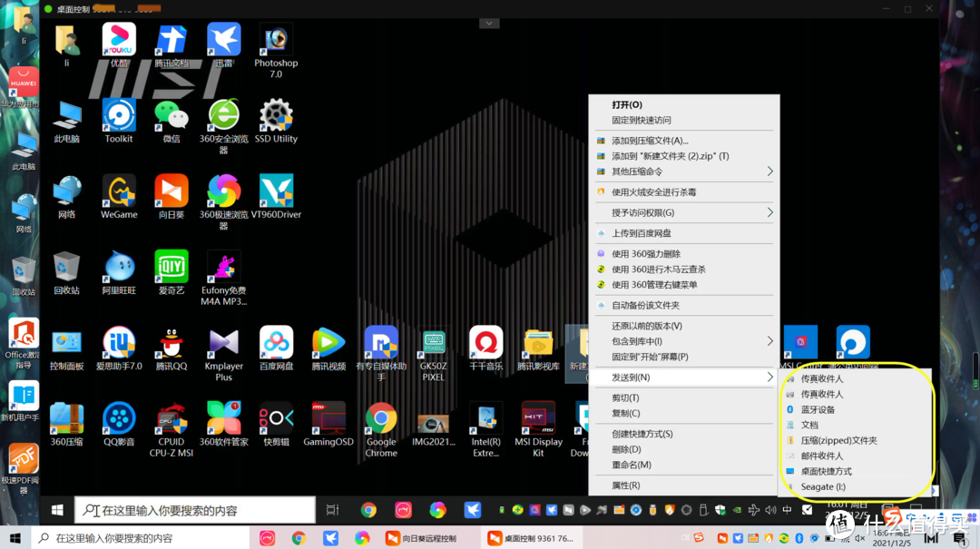This screenshot has width=980, height=549.
Task: Open the remote desktop Start button
Action: [x=57, y=510]
